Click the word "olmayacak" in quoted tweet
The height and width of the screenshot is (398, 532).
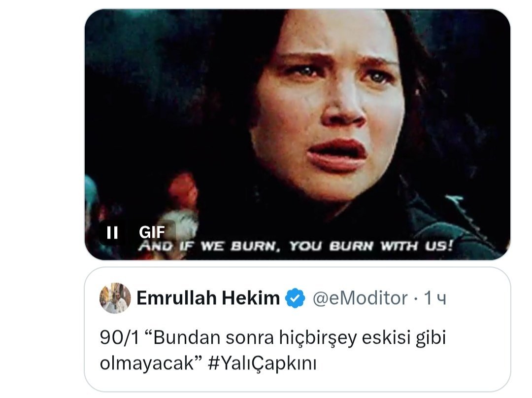(147, 363)
